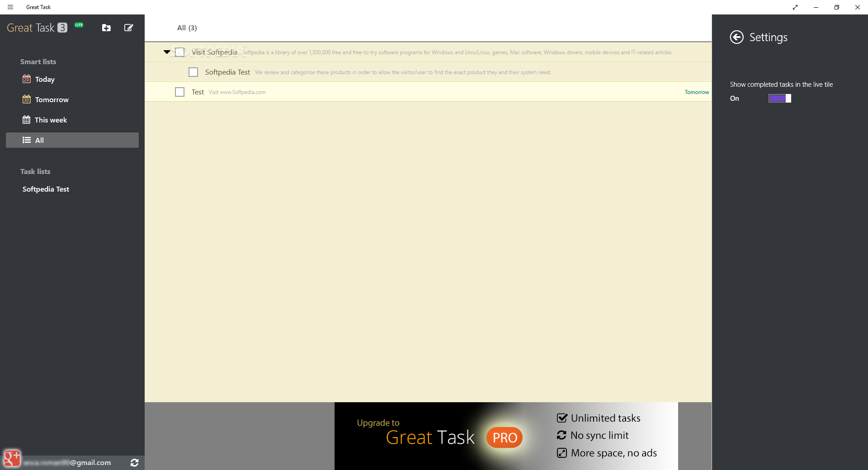The image size is (868, 470).
Task: Click the All list icon
Action: tap(27, 140)
